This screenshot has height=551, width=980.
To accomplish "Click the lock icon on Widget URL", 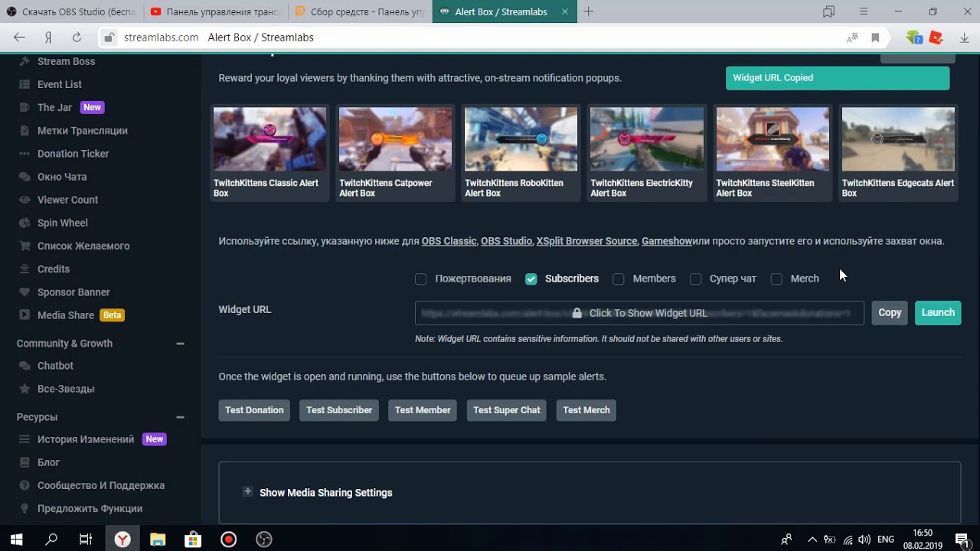I will [x=577, y=313].
